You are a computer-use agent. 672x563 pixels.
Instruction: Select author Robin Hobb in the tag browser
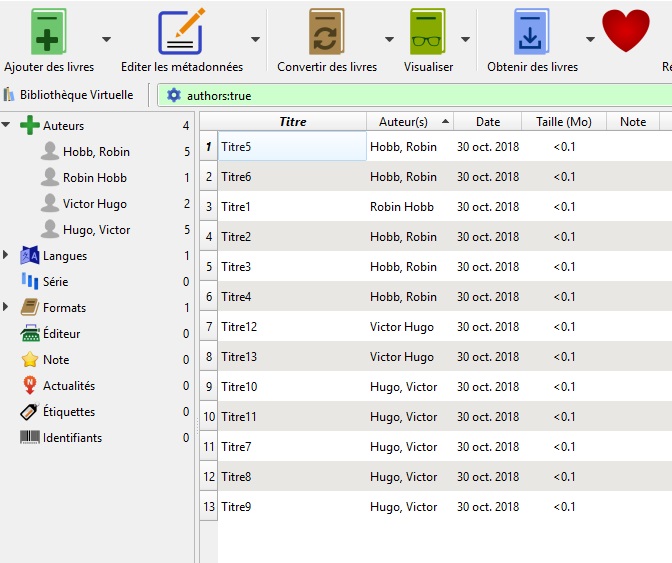95,178
